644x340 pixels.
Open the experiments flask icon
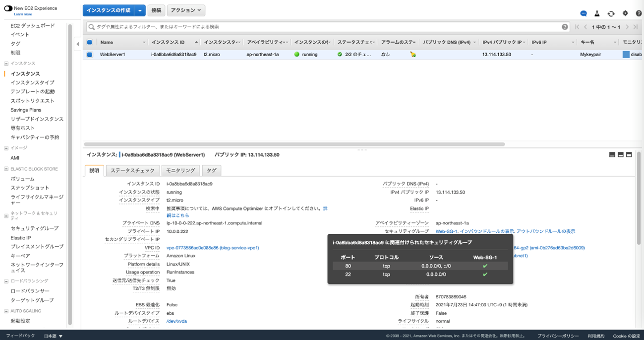597,13
